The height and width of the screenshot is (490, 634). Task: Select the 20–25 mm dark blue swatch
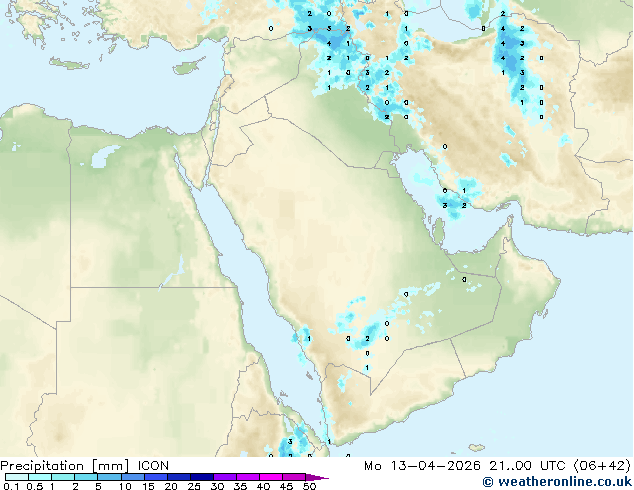pyautogui.click(x=178, y=477)
